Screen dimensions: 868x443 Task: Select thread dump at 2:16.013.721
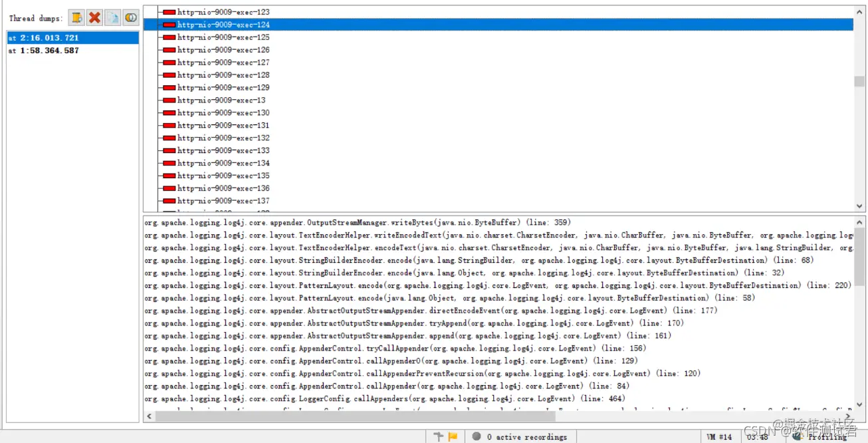tap(72, 38)
